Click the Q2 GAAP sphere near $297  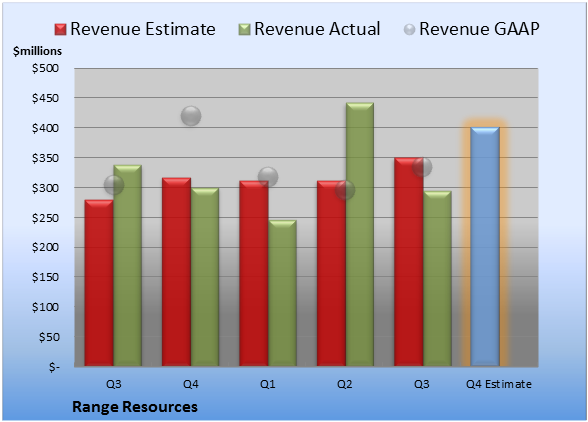click(345, 190)
